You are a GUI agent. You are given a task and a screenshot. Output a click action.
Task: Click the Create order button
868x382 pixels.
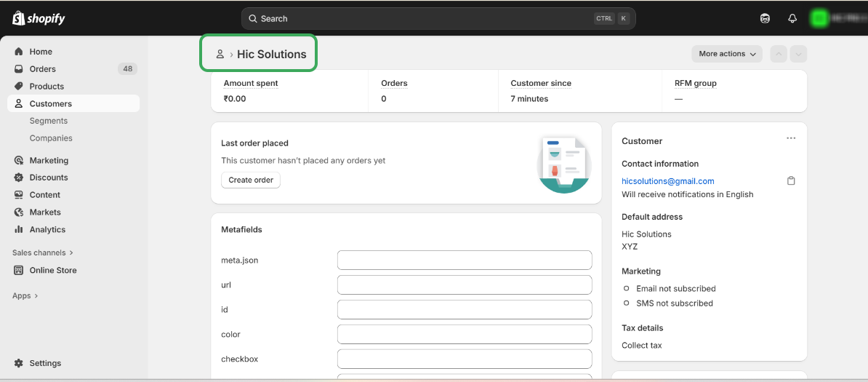[251, 180]
